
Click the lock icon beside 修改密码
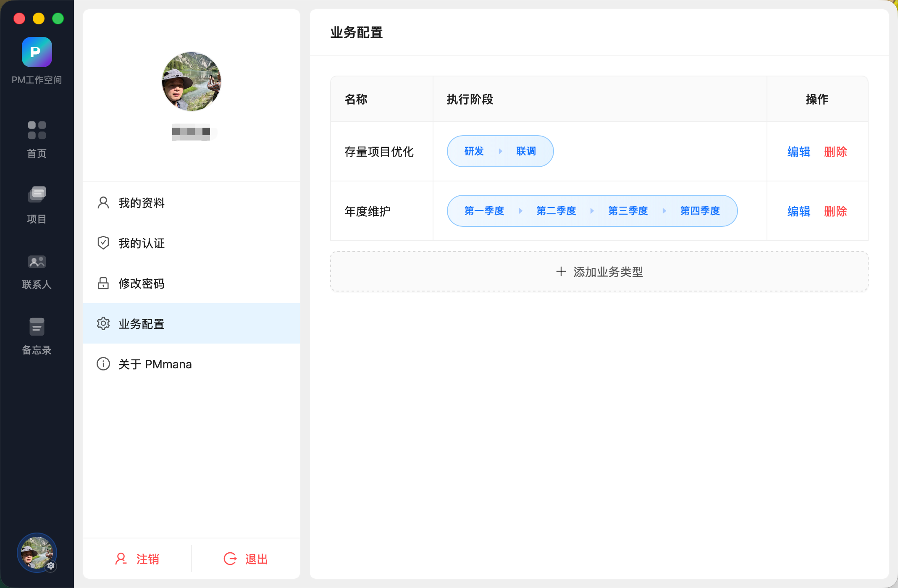pos(103,283)
